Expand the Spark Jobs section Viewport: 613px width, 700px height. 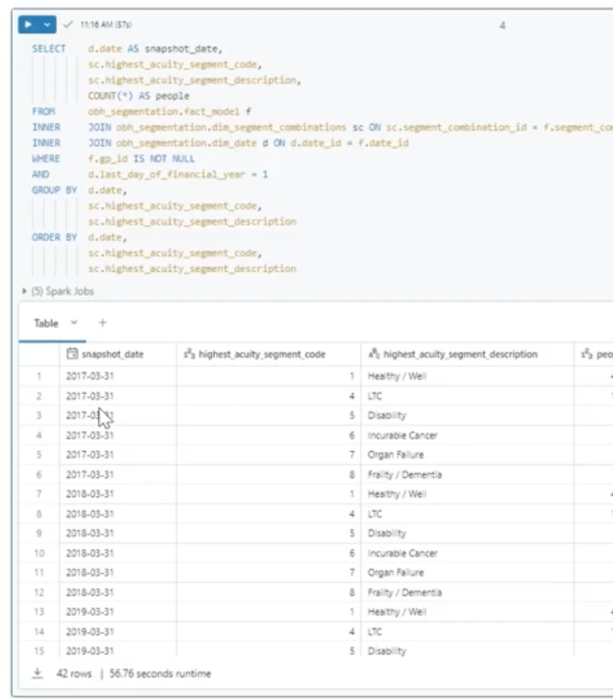coord(24,291)
